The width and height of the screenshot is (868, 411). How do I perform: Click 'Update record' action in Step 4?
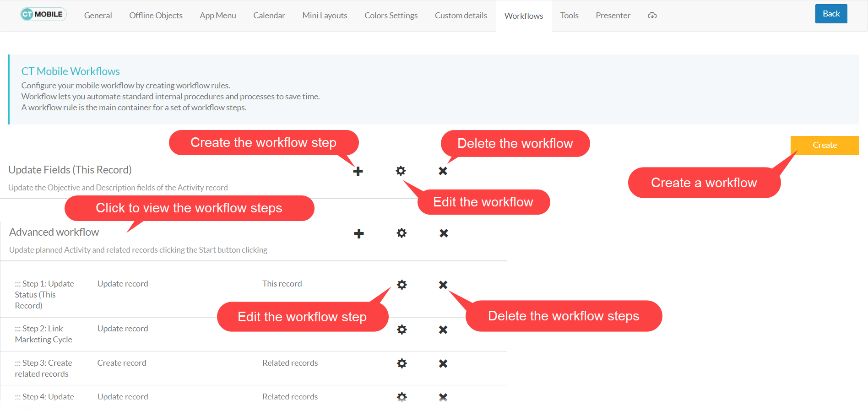coord(123,397)
